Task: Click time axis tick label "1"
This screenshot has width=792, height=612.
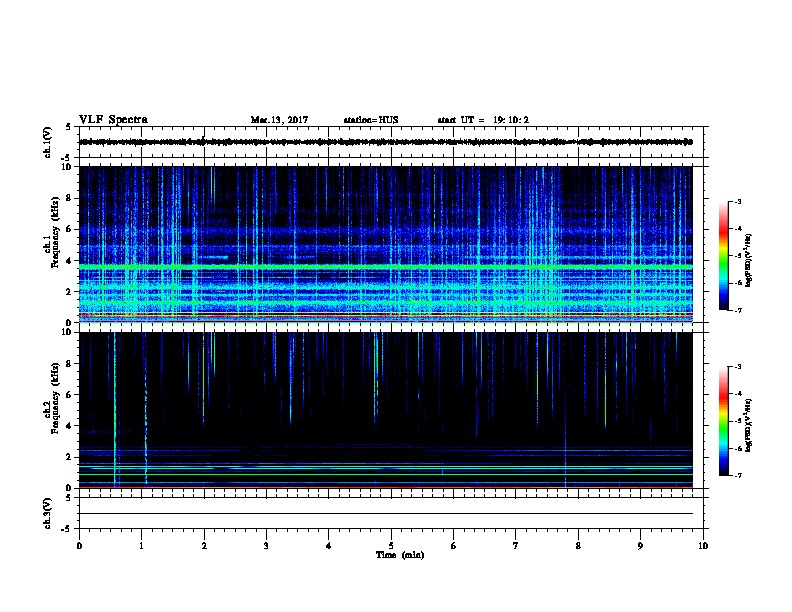Action: (141, 546)
